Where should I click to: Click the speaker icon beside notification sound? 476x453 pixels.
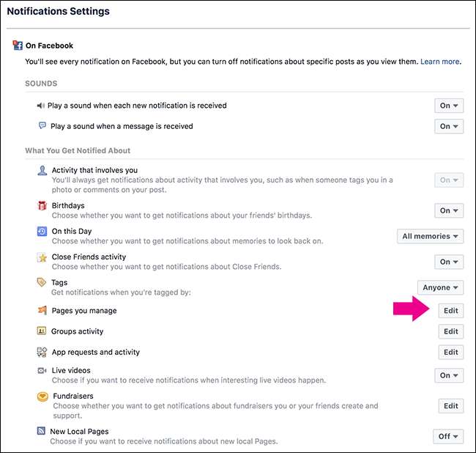click(41, 106)
